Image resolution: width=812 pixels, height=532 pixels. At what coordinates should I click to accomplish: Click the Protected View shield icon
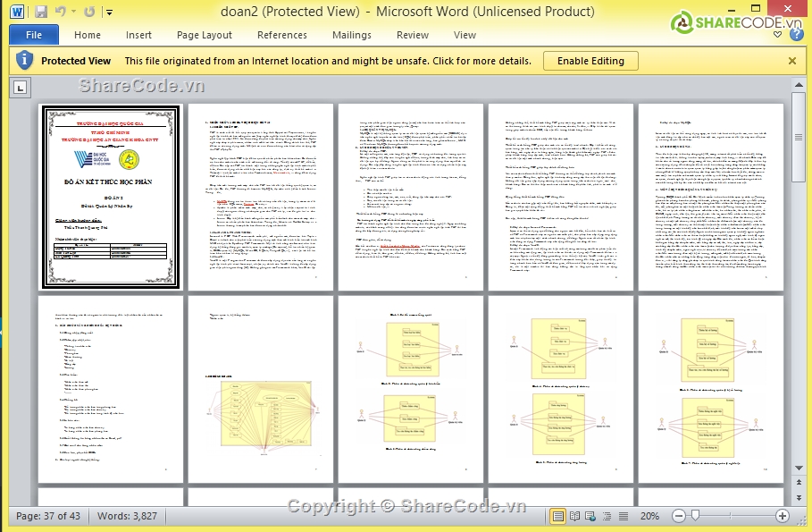24,61
